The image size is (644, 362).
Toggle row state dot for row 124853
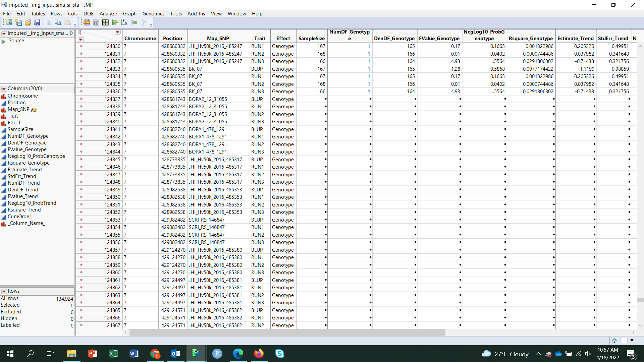[x=81, y=220]
